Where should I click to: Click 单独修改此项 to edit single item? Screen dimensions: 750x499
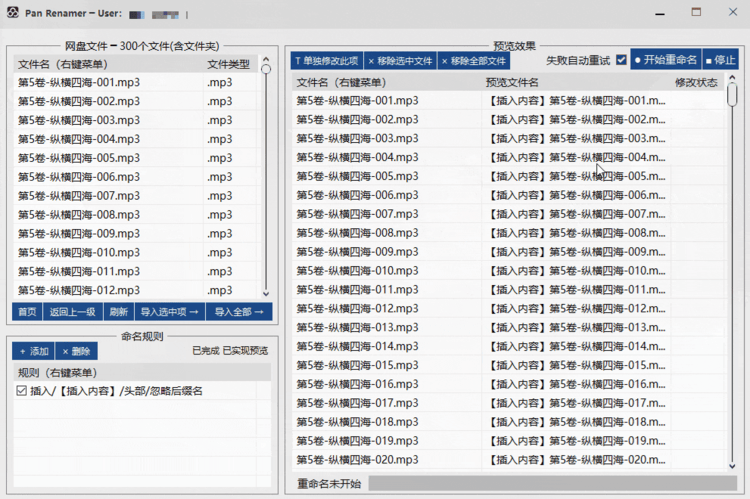[327, 61]
